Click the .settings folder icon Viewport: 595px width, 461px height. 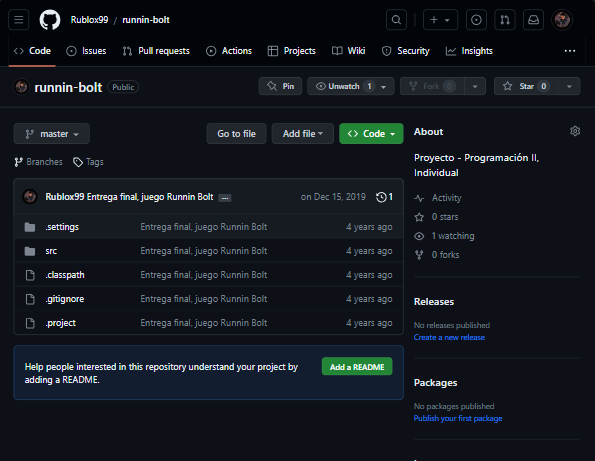click(x=30, y=227)
